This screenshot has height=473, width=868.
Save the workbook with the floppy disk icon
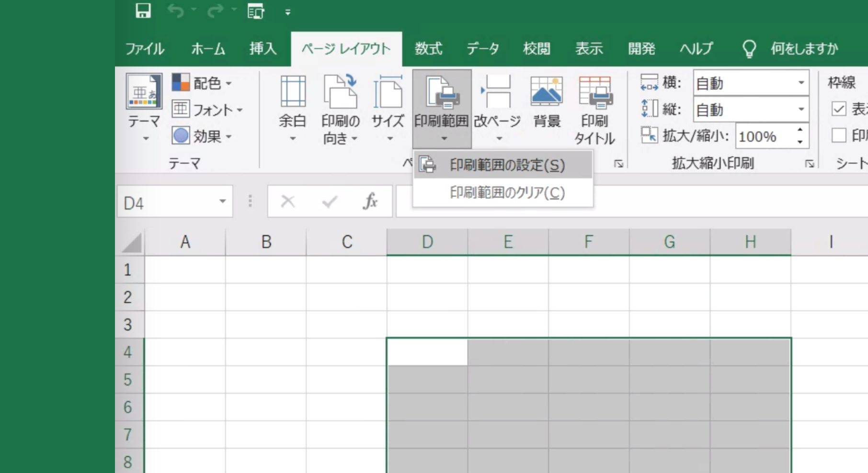tap(143, 11)
